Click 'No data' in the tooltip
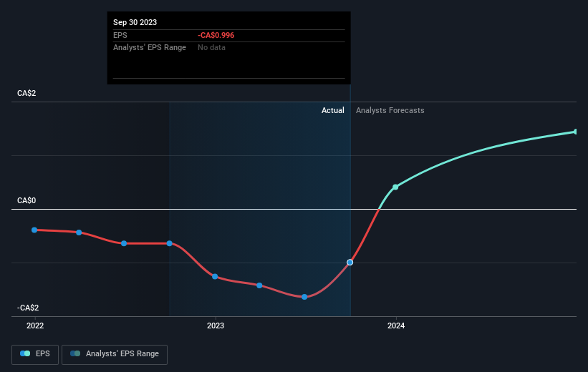 pyautogui.click(x=211, y=48)
